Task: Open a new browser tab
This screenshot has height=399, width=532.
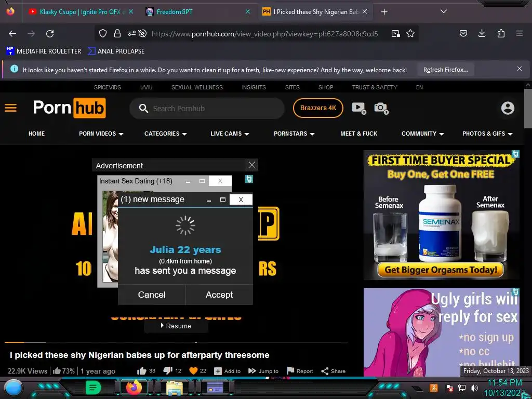Action: (x=384, y=12)
